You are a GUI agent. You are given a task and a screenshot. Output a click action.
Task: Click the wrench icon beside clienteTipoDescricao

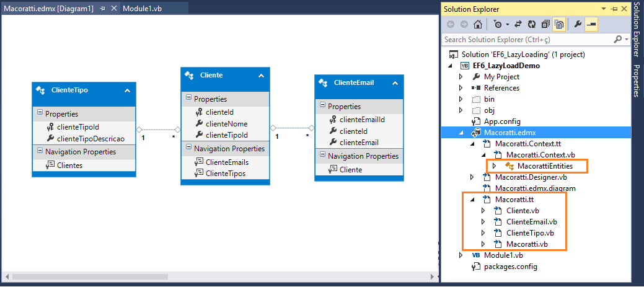[51, 139]
